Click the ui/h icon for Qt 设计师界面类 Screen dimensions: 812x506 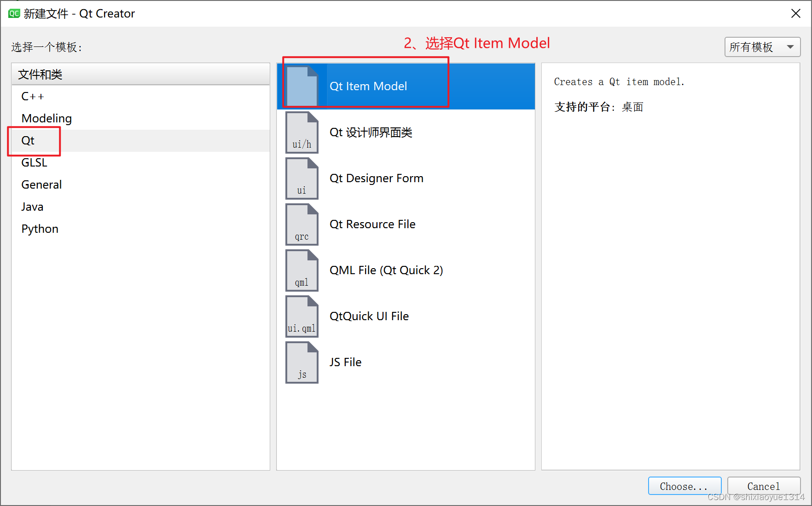click(302, 132)
